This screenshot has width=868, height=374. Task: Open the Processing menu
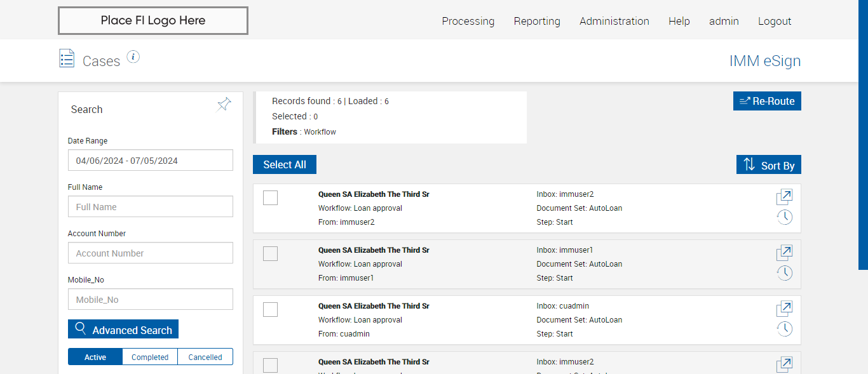tap(468, 21)
